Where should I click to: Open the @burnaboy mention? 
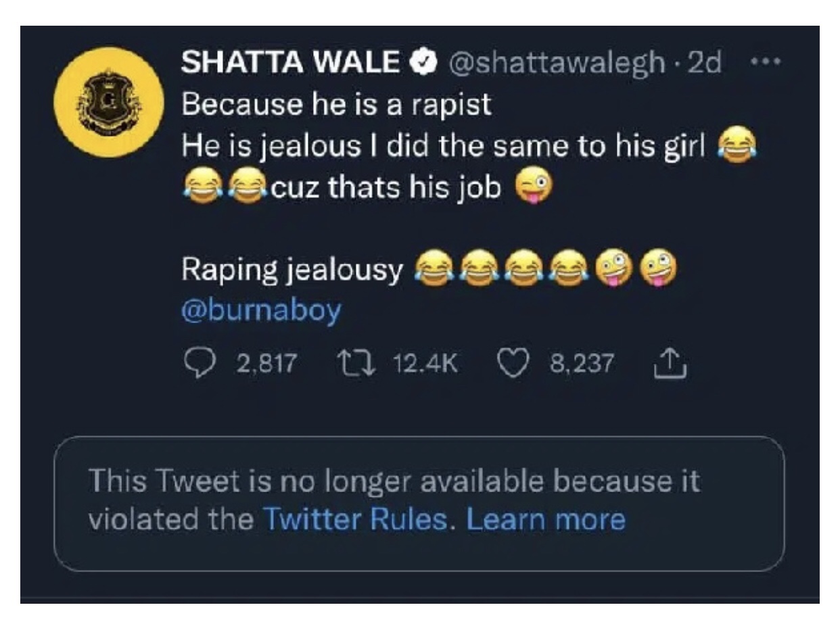(261, 311)
